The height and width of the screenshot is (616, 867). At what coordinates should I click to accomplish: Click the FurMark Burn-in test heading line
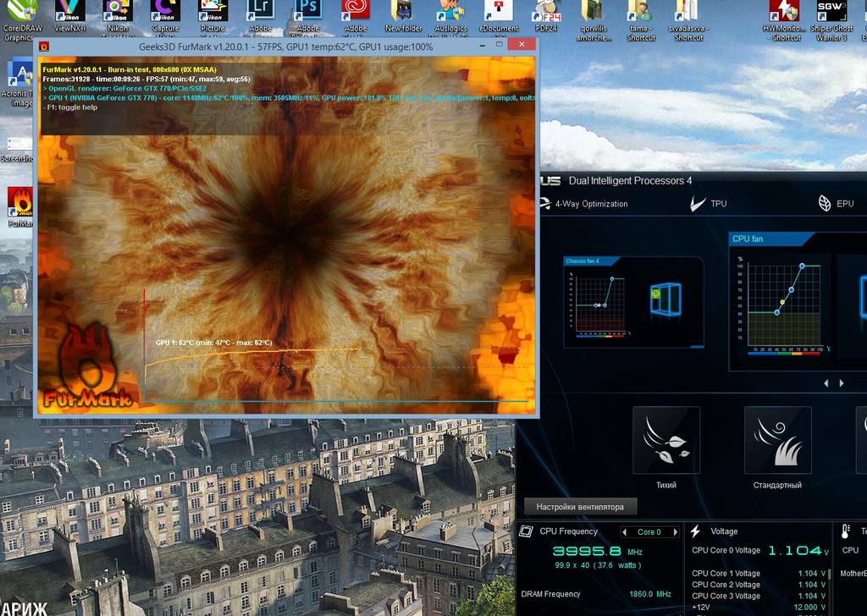pos(130,69)
